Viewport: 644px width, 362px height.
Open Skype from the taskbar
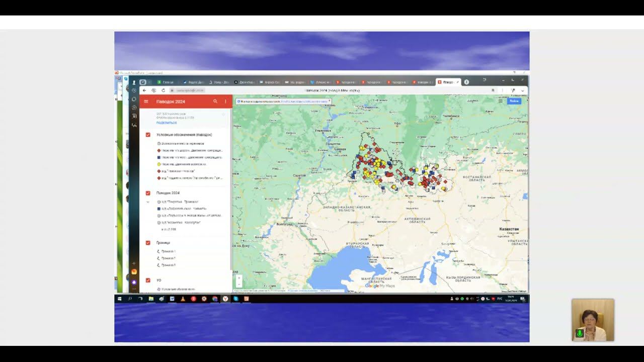(x=235, y=299)
